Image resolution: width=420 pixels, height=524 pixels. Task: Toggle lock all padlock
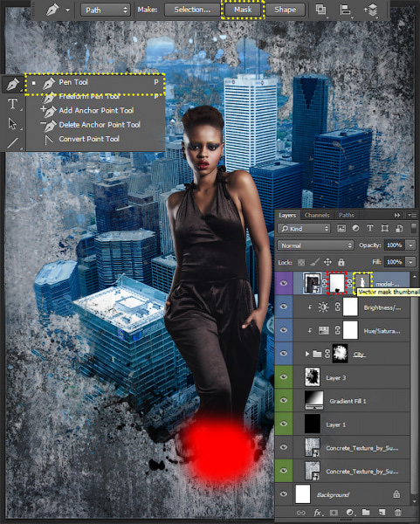tap(341, 262)
